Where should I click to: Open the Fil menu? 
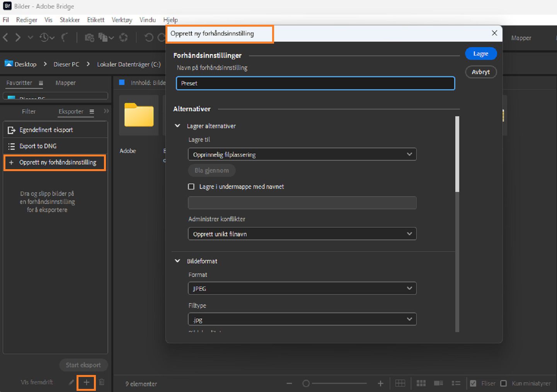click(x=6, y=20)
